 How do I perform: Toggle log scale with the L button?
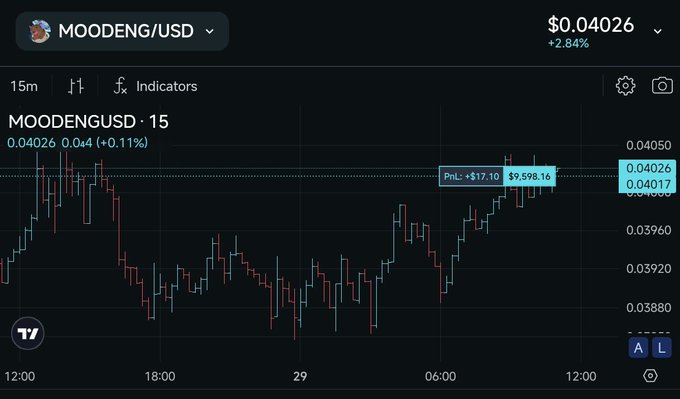click(661, 347)
